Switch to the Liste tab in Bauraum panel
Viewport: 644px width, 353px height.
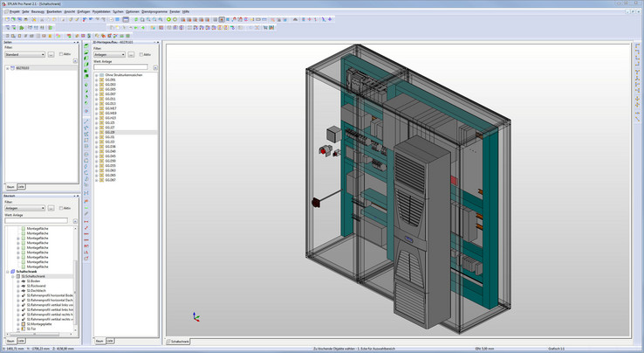[x=22, y=340]
